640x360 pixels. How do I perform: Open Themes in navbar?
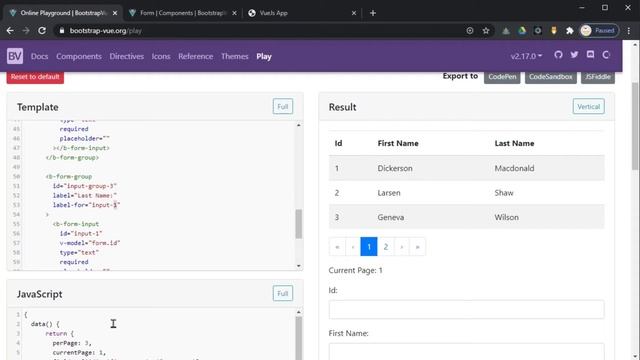[235, 56]
